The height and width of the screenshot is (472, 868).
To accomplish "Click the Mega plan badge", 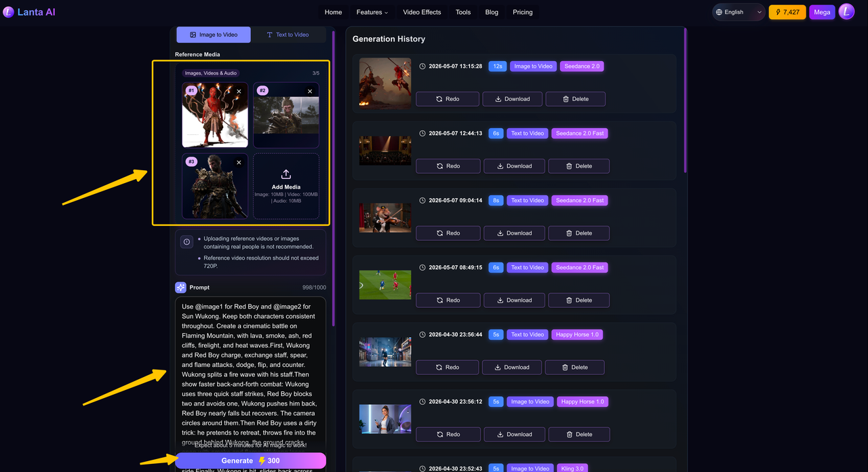I will [x=822, y=12].
